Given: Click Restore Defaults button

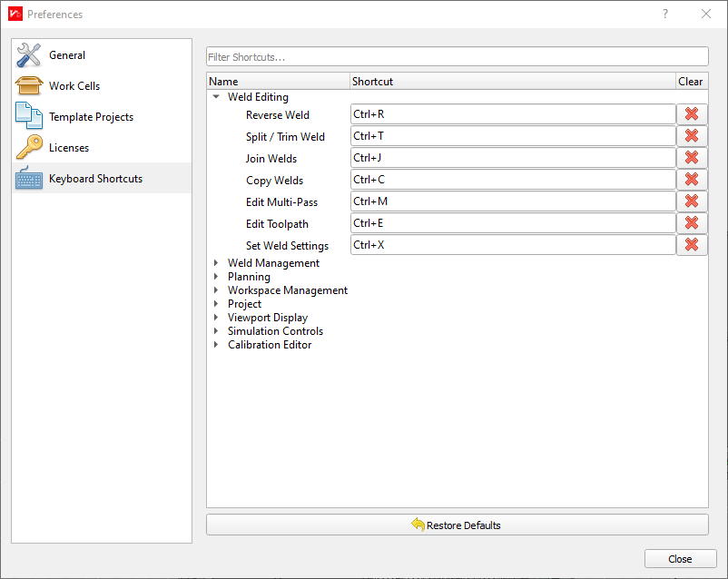Looking at the screenshot, I should tap(457, 525).
